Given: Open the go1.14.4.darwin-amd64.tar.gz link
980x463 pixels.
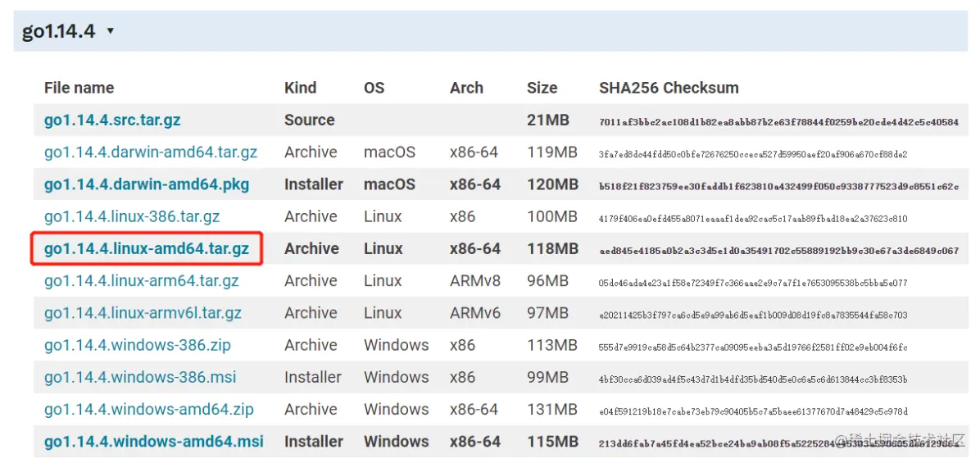Looking at the screenshot, I should pos(151,152).
